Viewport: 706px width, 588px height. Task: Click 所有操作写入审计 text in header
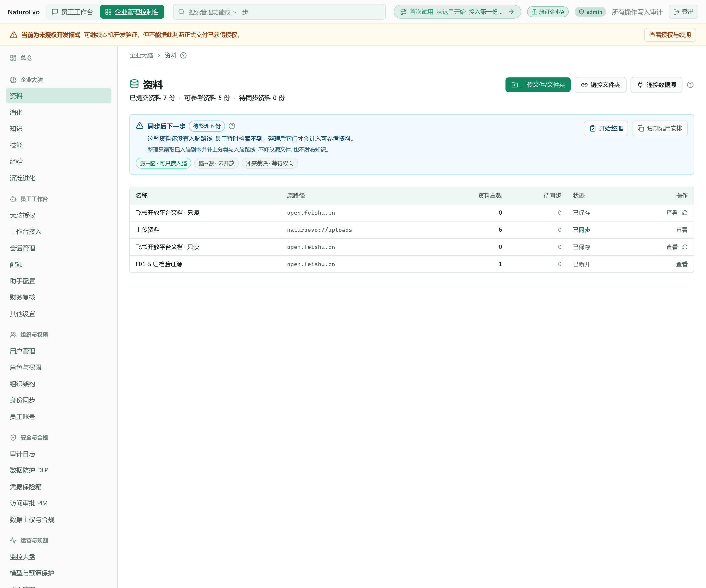637,12
